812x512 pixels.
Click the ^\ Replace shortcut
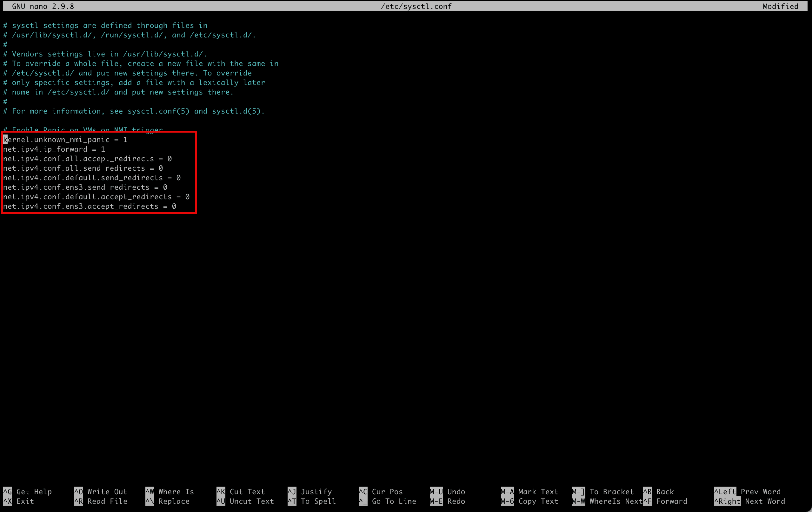click(x=168, y=501)
